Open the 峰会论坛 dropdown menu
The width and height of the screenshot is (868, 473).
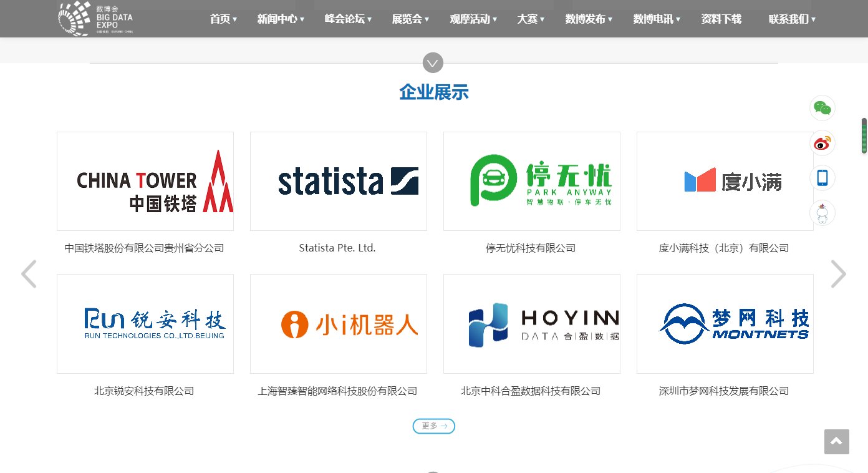point(348,19)
